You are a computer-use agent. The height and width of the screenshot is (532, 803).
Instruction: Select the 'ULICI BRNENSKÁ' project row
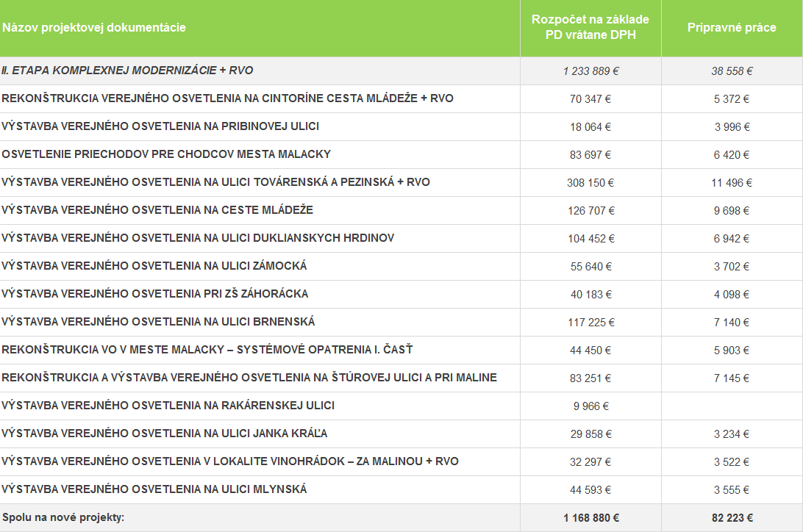tap(158, 322)
